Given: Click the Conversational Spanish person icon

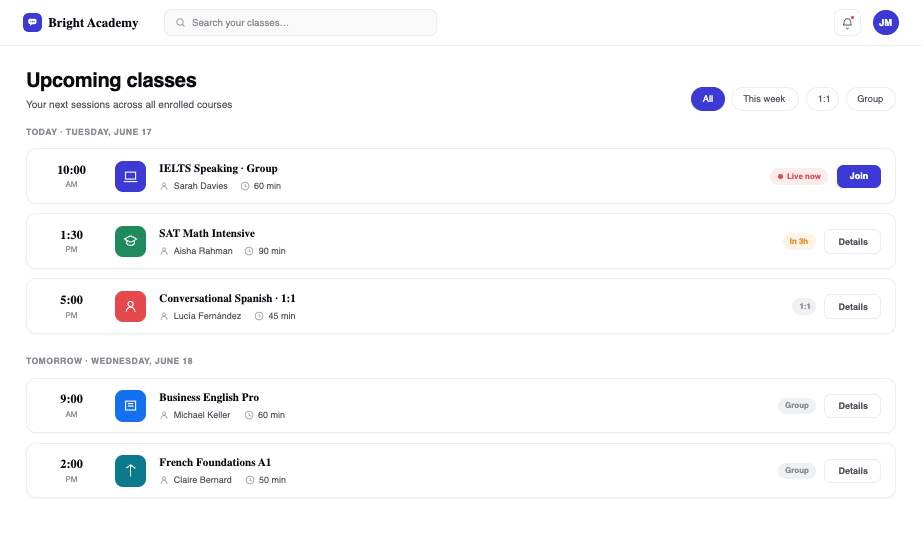Looking at the screenshot, I should click(130, 307).
